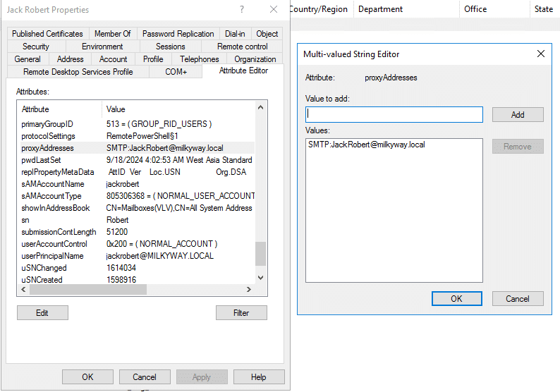Image resolution: width=560 pixels, height=392 pixels.
Task: Click the question mark help icon in title bar
Action: pos(242,9)
